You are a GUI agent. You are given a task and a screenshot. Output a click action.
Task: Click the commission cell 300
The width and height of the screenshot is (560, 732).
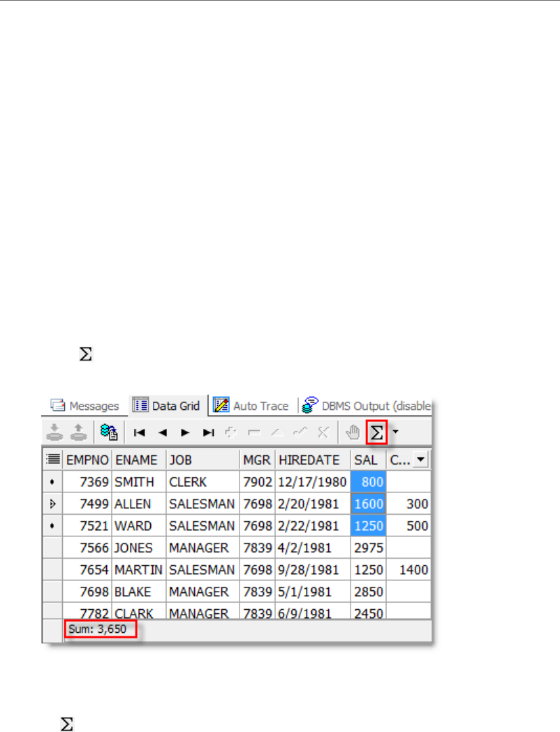click(408, 504)
